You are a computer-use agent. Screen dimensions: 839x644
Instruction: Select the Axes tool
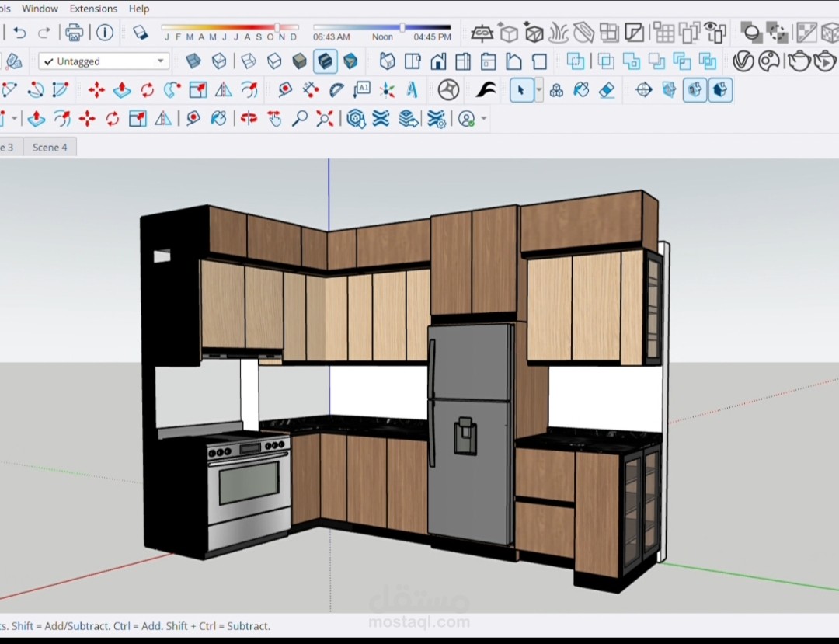pos(387,90)
